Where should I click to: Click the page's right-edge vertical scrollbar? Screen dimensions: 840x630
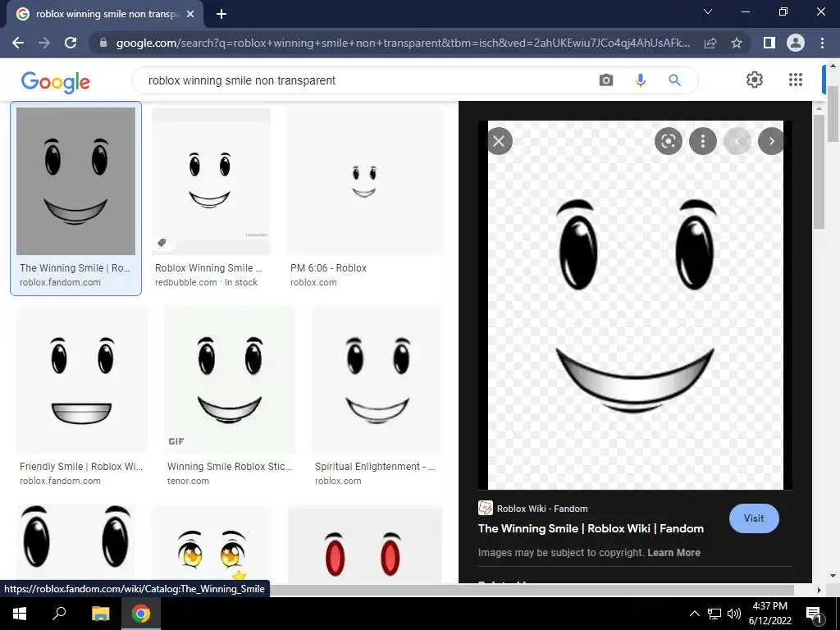[833, 112]
